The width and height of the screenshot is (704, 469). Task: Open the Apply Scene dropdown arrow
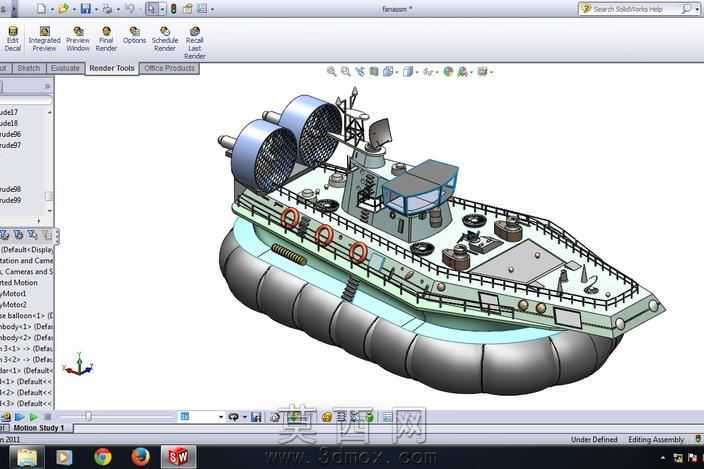(x=471, y=72)
